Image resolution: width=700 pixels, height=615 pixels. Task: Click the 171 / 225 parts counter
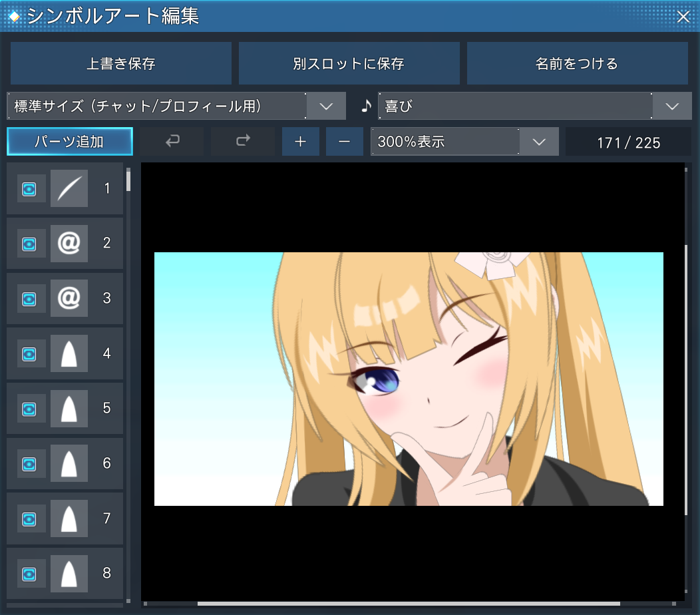point(628,142)
